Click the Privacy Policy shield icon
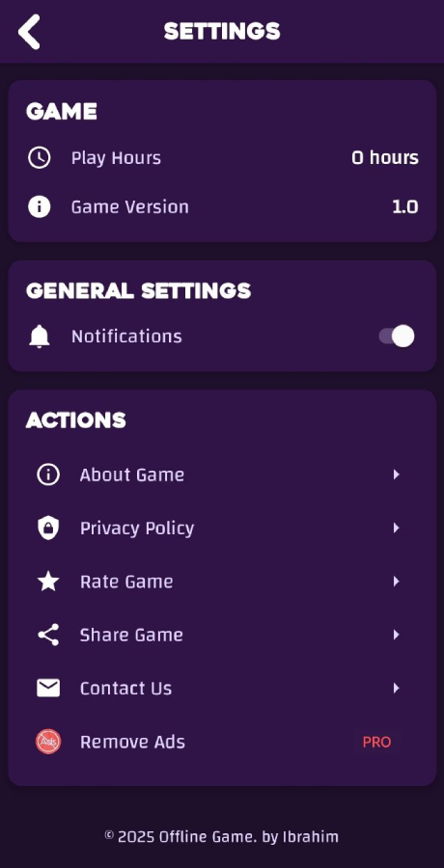The width and height of the screenshot is (444, 868). (48, 529)
